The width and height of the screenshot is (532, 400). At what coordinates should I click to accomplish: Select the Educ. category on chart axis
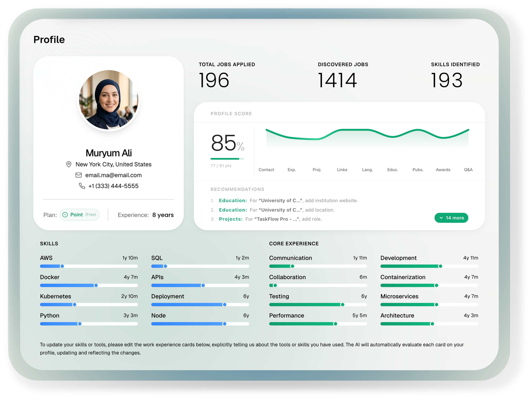point(393,170)
